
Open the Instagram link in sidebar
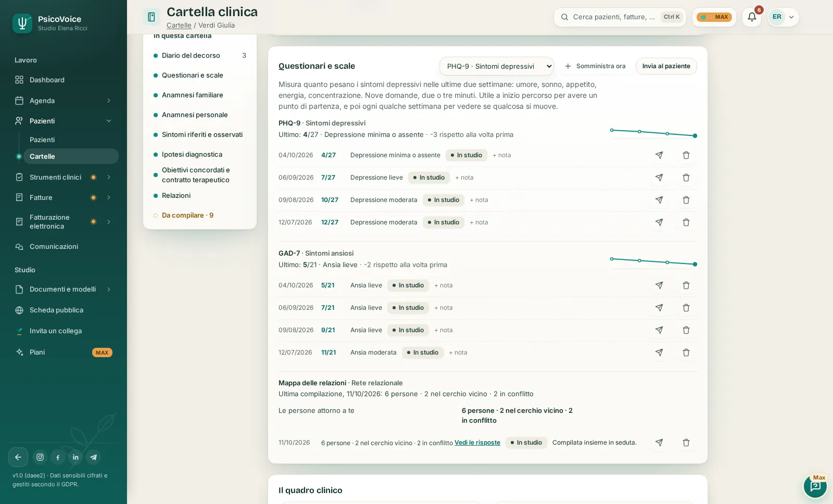40,457
